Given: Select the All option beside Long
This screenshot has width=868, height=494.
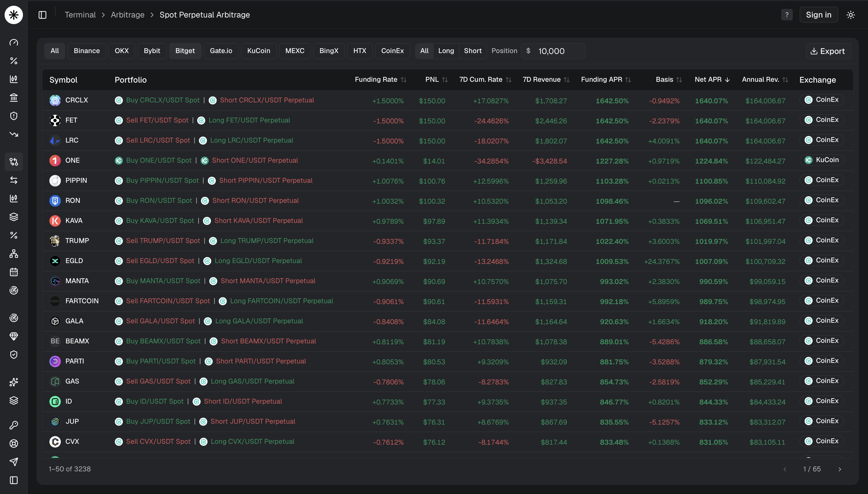Looking at the screenshot, I should coord(424,51).
